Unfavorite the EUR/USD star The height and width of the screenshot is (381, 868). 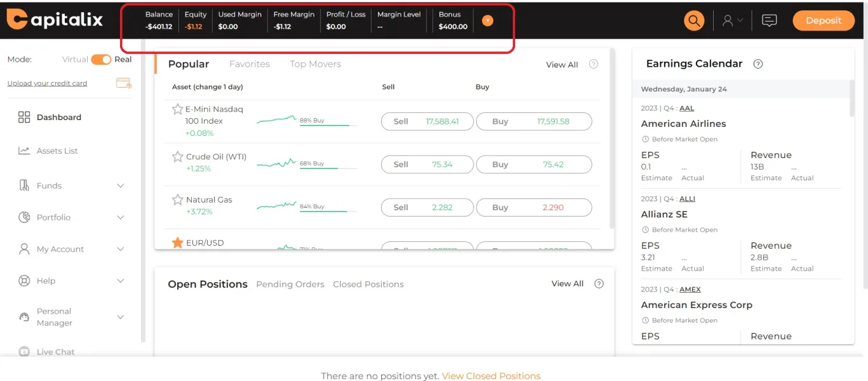click(x=178, y=243)
